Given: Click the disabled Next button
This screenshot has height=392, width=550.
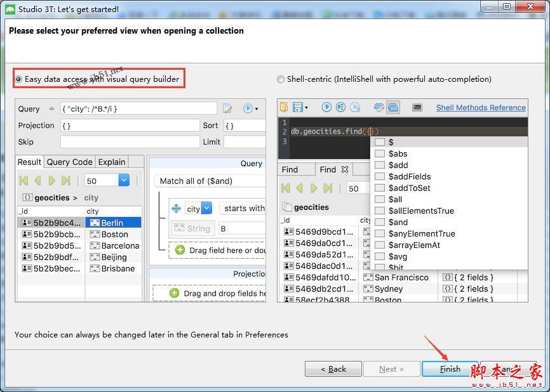Looking at the screenshot, I should pos(391,369).
